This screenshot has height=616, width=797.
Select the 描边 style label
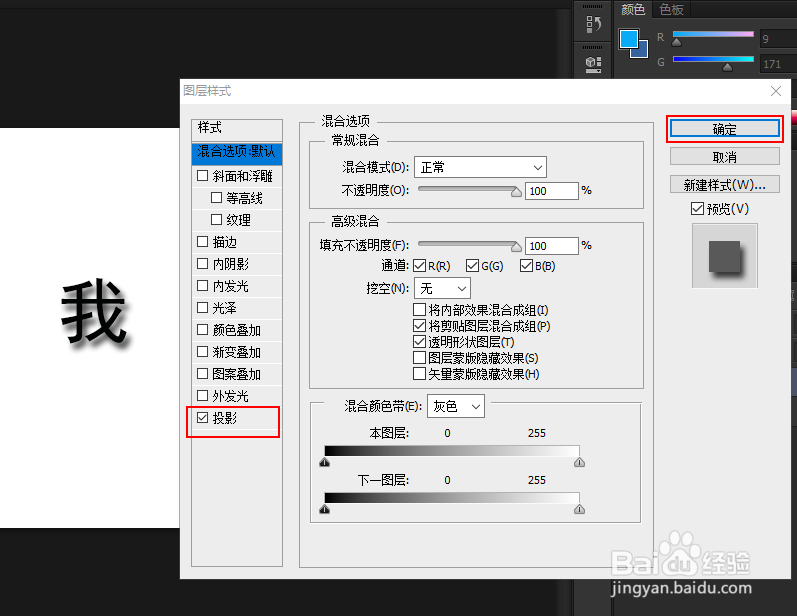coord(225,242)
